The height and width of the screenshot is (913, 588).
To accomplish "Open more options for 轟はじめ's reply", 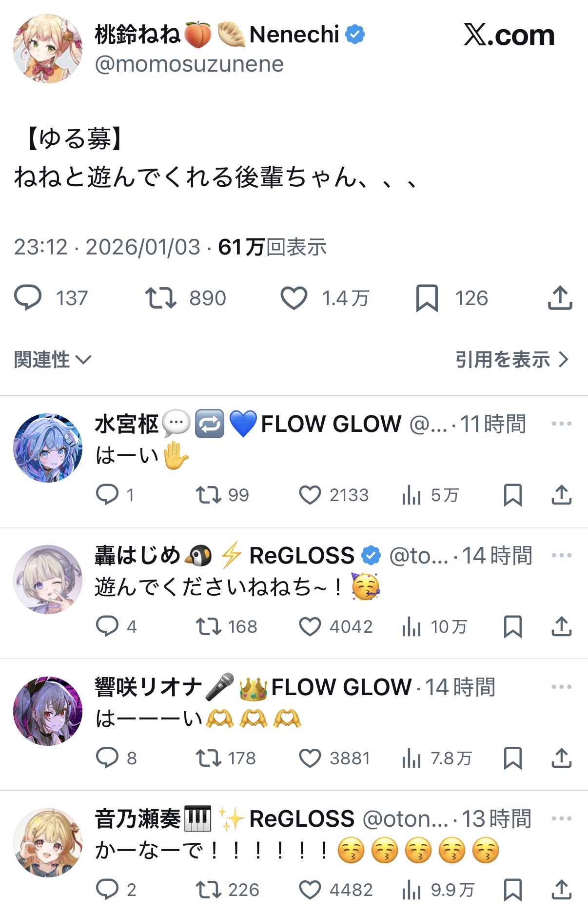I will pos(561,555).
